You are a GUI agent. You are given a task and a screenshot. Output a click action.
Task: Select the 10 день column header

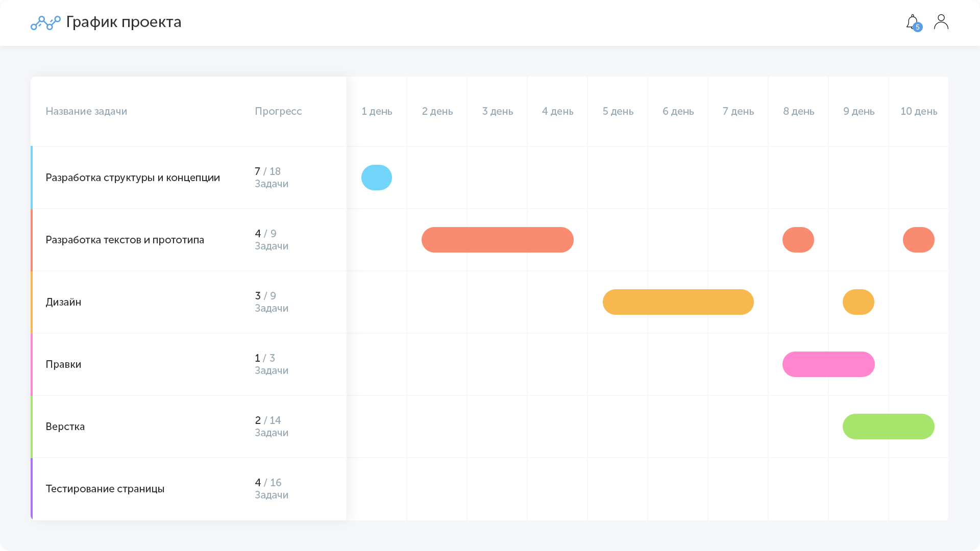pyautogui.click(x=918, y=111)
